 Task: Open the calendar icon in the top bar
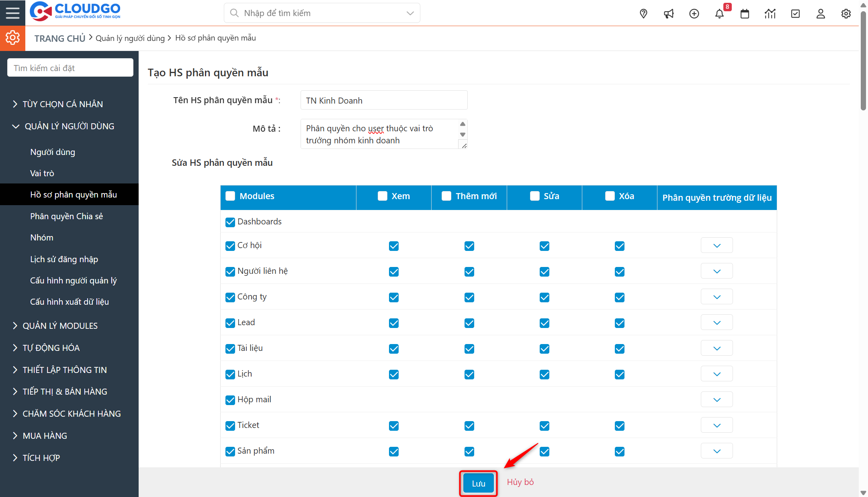point(745,13)
